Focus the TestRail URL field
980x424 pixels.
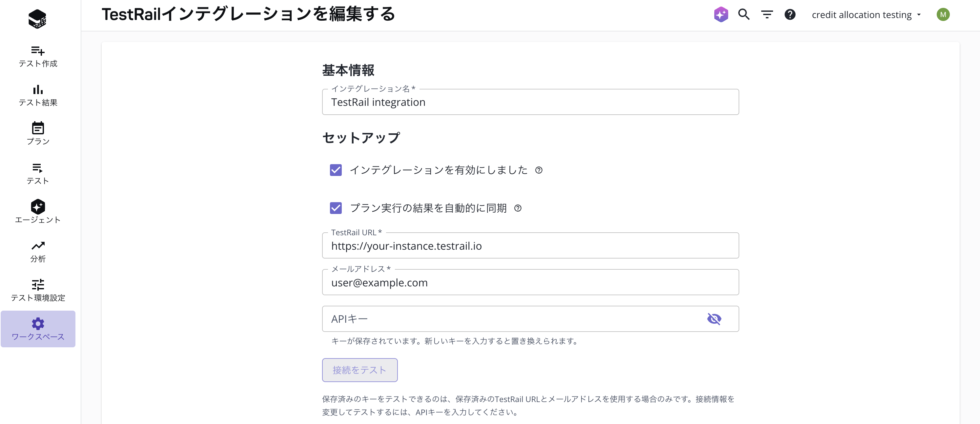(x=530, y=245)
